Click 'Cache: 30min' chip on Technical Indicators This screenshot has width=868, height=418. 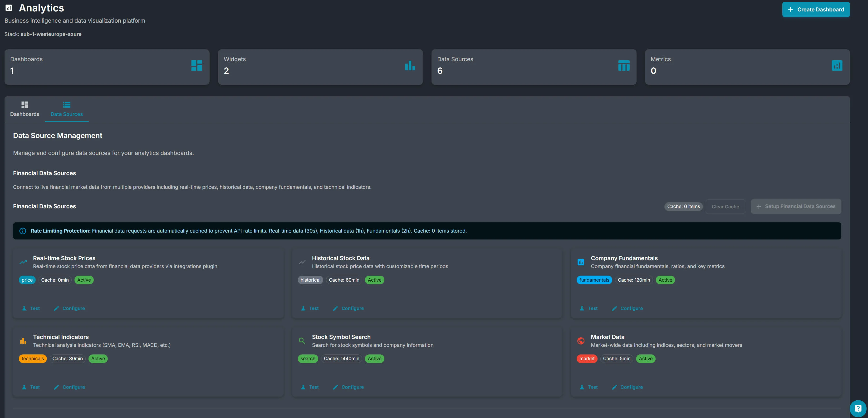pyautogui.click(x=67, y=359)
